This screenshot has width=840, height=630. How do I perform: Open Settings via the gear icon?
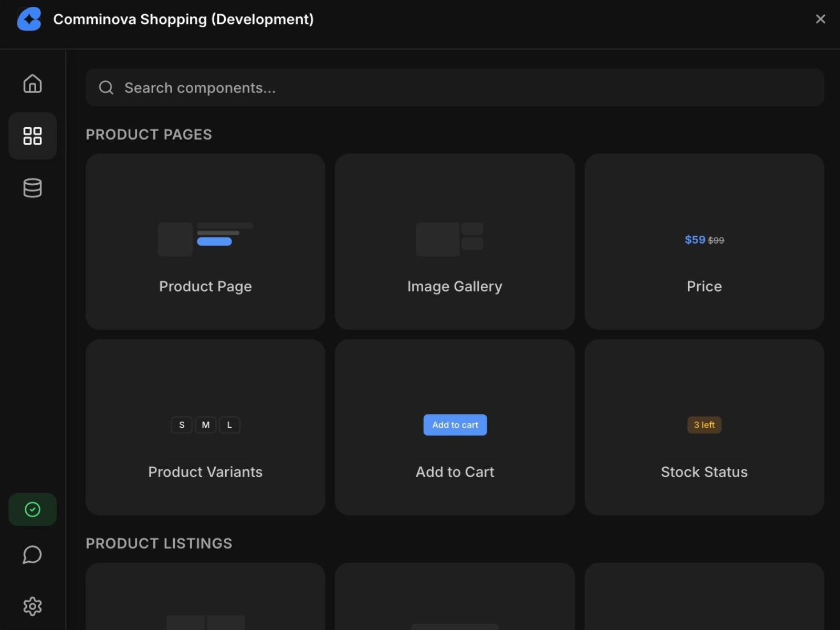tap(32, 605)
